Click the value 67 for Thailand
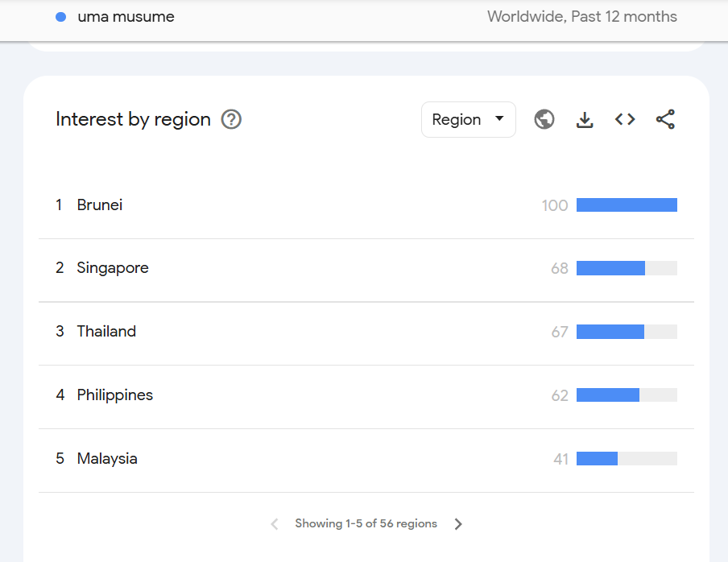Screen dimensions: 728x562 coord(560,333)
